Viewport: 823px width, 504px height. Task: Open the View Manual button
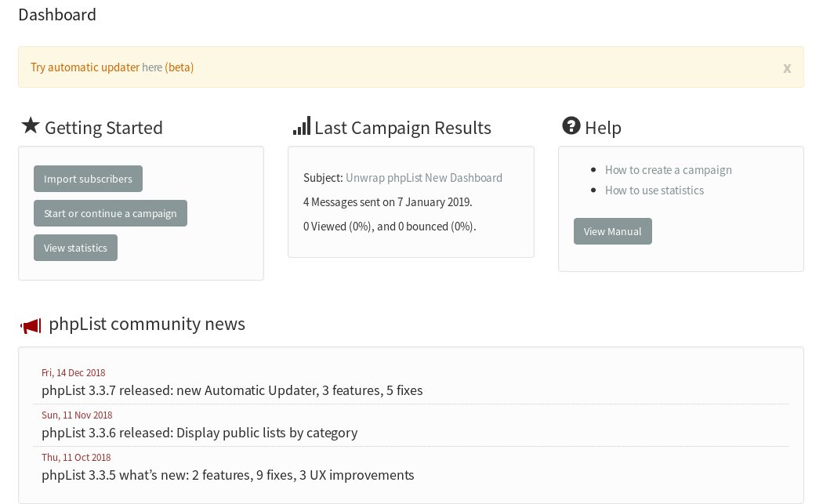(x=612, y=231)
